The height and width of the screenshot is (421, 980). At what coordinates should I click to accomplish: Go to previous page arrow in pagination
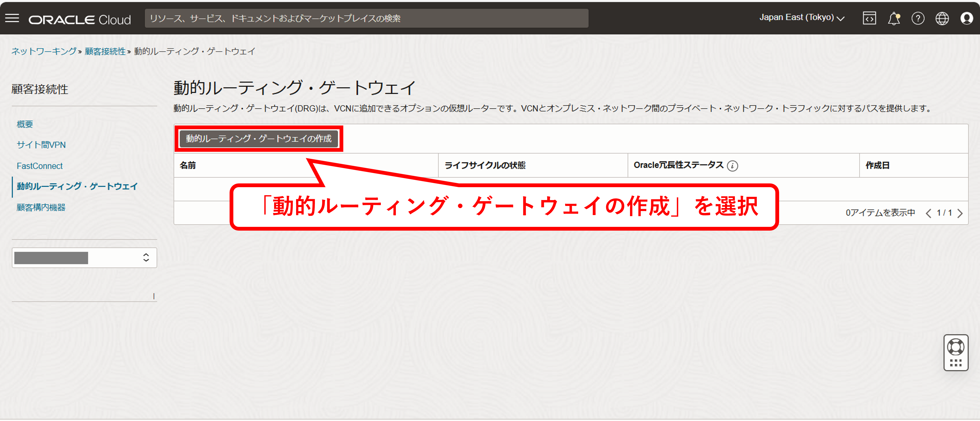(x=928, y=213)
